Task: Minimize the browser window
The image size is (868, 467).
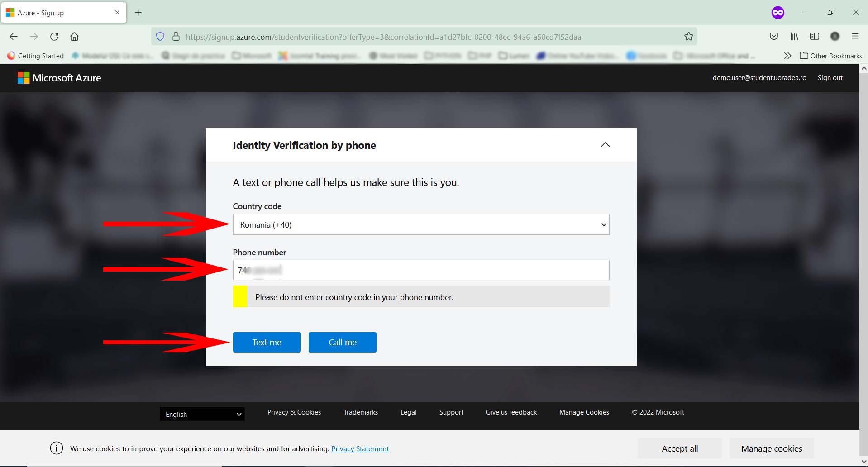Action: [804, 13]
